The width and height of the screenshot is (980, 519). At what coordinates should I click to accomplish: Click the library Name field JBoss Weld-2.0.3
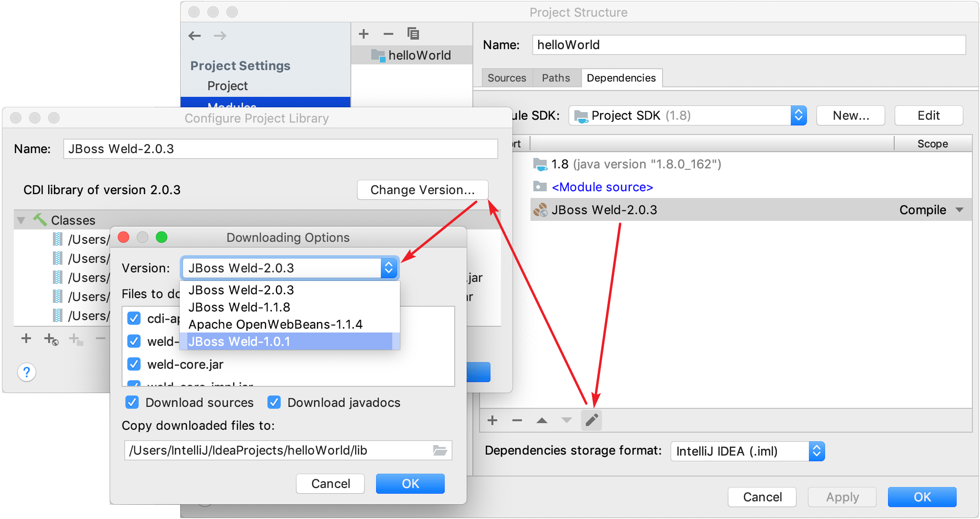pyautogui.click(x=280, y=149)
